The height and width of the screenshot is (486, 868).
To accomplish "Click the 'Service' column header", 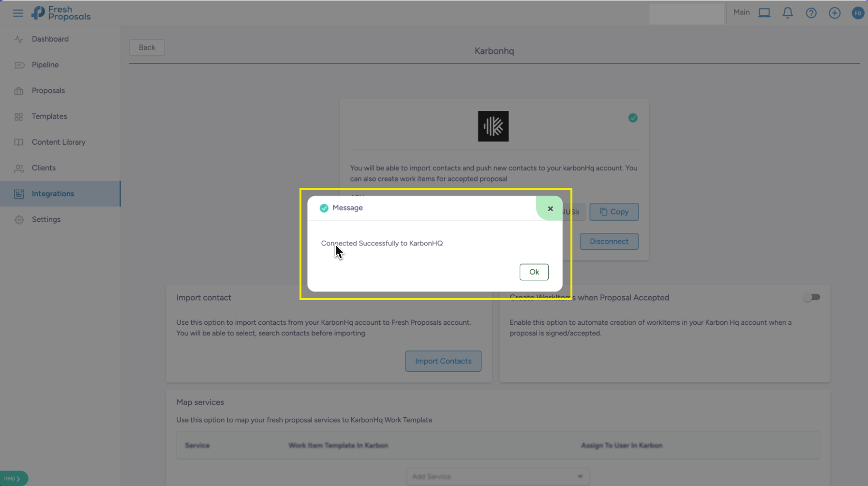I will tap(197, 445).
